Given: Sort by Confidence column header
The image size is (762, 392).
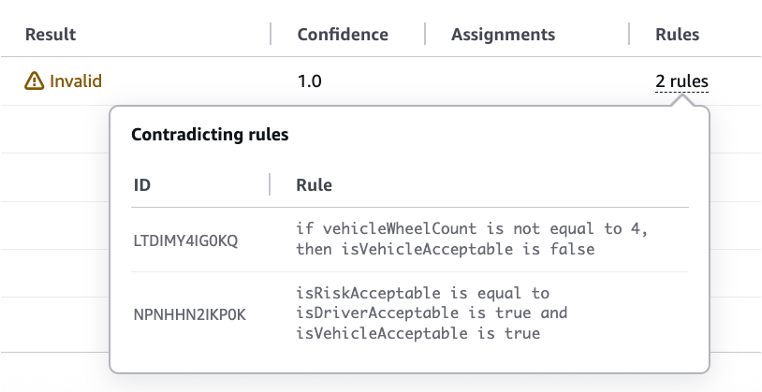Looking at the screenshot, I should 343,34.
